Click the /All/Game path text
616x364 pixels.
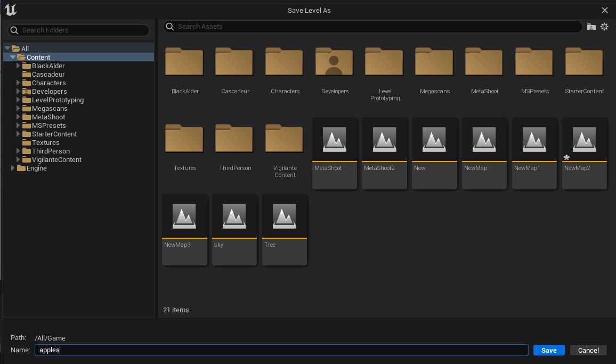[50, 338]
